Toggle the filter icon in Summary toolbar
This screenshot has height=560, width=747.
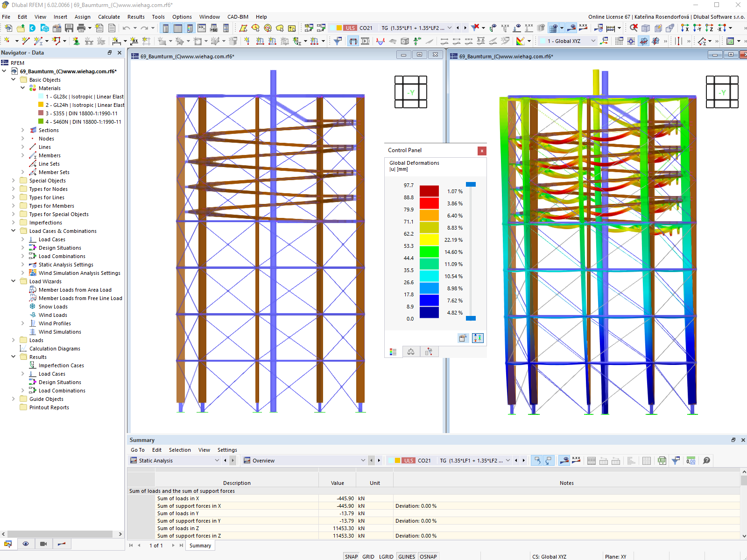point(675,461)
